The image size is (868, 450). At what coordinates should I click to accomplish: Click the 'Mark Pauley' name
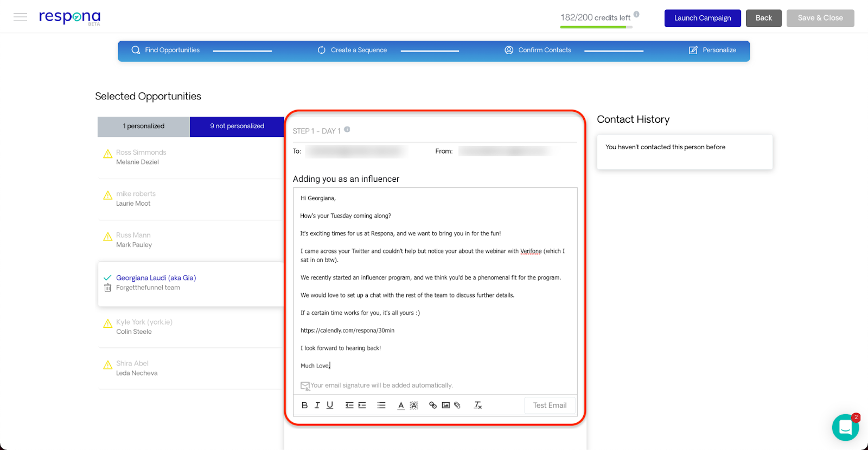(134, 245)
